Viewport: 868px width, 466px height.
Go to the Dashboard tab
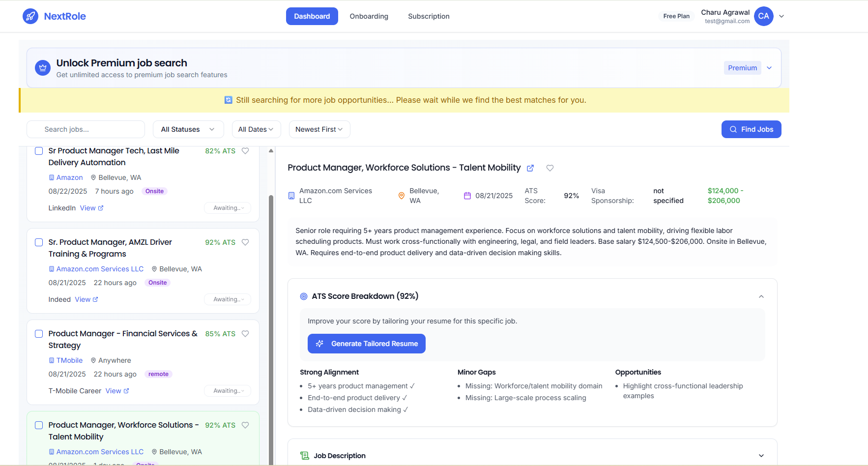tap(312, 16)
